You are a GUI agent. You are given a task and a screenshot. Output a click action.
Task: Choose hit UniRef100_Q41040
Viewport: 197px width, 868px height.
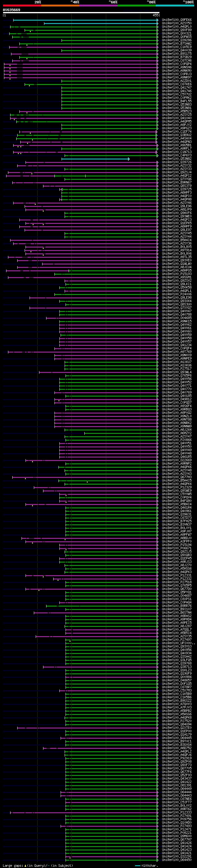click(x=177, y=118)
